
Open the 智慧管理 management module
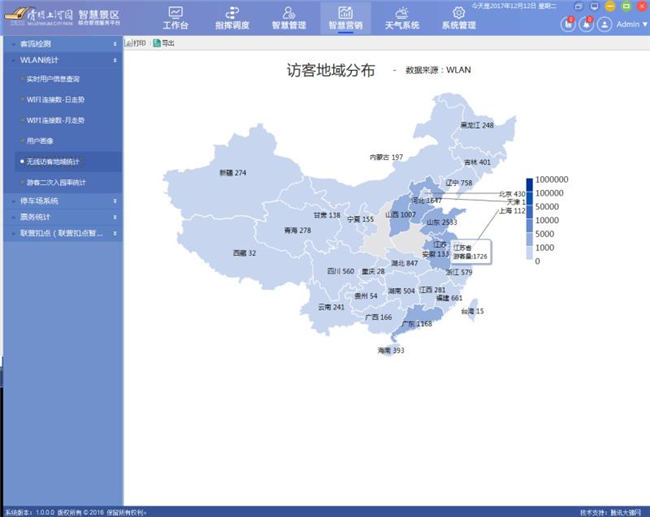[x=288, y=18]
